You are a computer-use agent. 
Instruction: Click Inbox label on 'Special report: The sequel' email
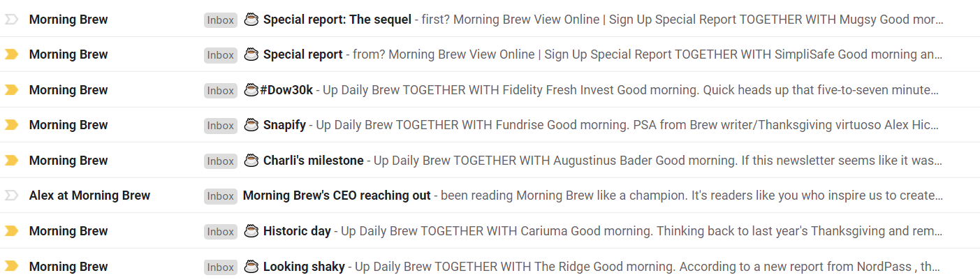(x=221, y=20)
